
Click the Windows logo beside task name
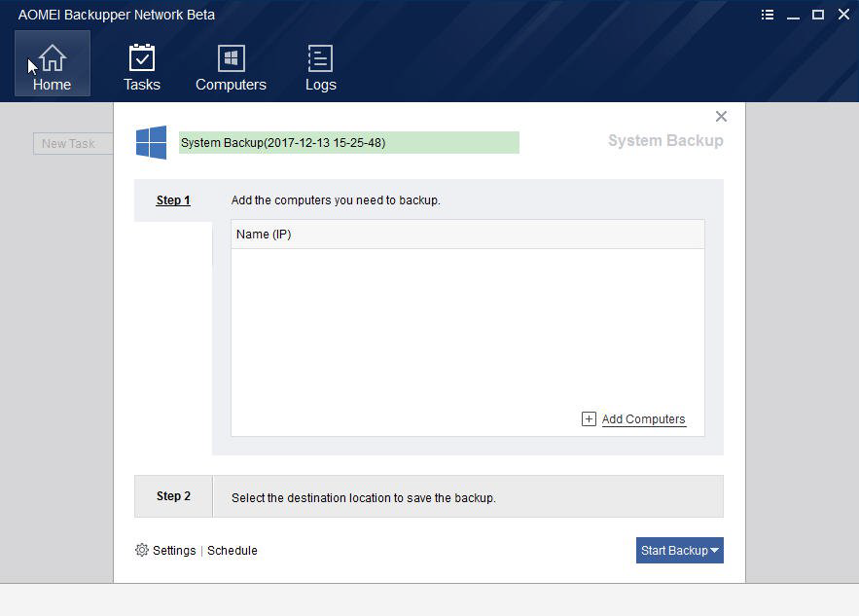[x=151, y=142]
